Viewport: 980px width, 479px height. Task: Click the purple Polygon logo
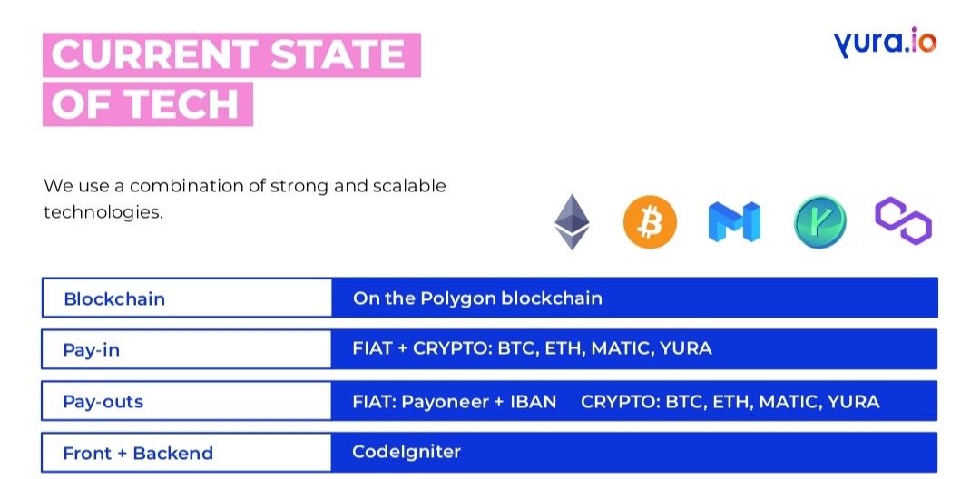point(904,220)
